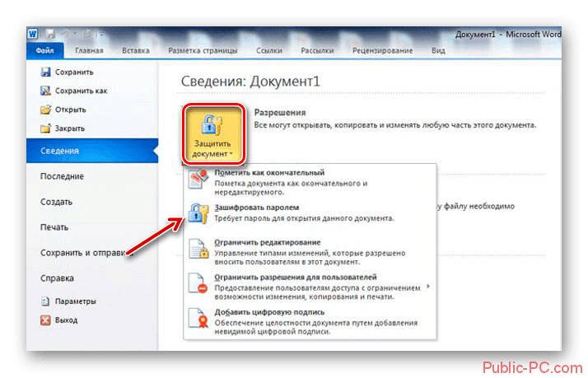Click the red Выход icon
Image resolution: width=588 pixels, height=378 pixels.
[45, 320]
